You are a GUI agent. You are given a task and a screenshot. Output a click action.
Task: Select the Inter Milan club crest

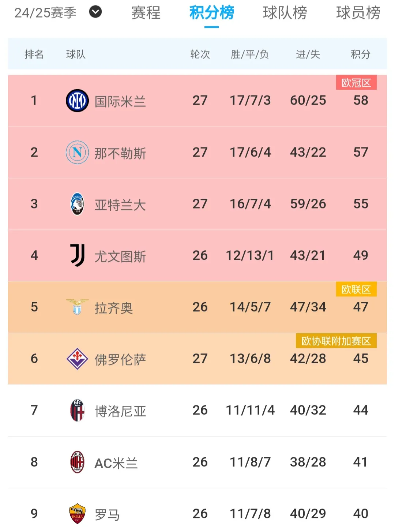[x=77, y=100]
